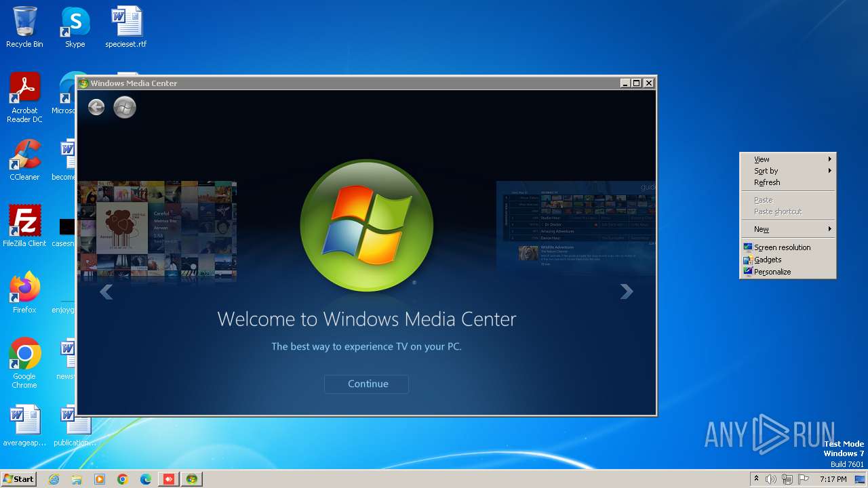Open Windows Explorer from the taskbar
Viewport: 868px width, 488px height.
click(x=77, y=479)
